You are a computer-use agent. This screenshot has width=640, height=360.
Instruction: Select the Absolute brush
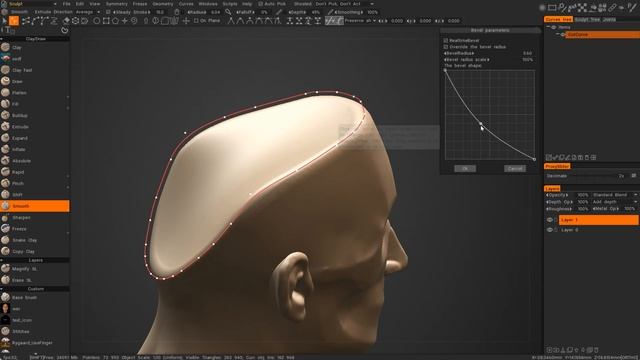(35, 161)
